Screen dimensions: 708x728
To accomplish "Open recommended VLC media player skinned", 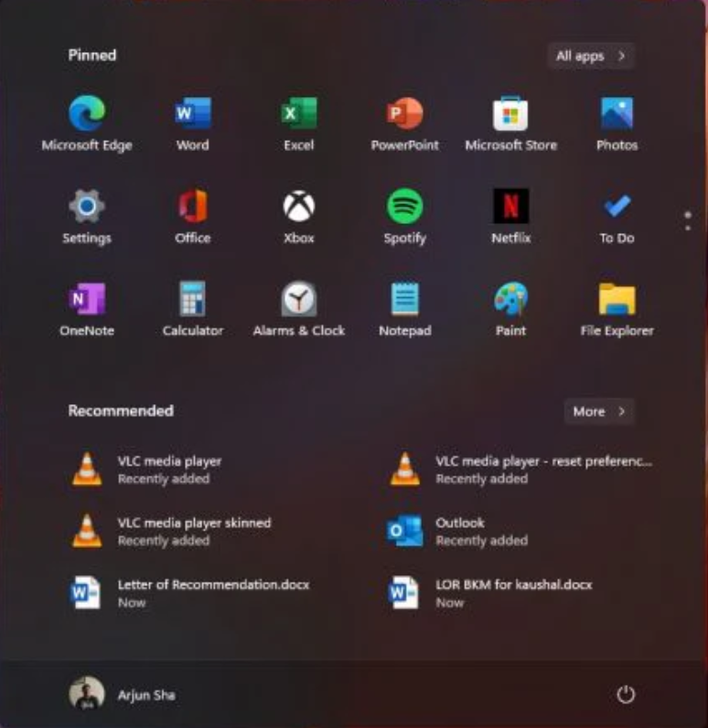I will tap(171, 531).
